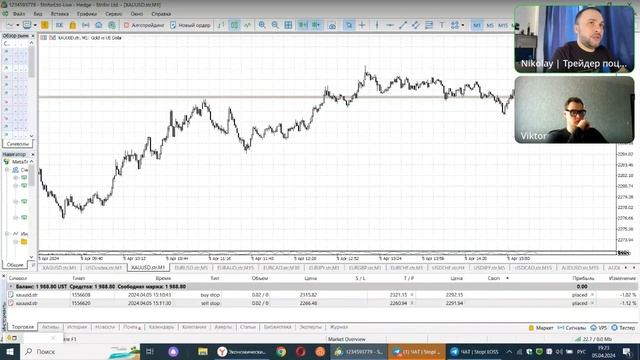Viewport: 640px width, 360px height.
Task: Switch to the EURUSD M5 chart tab
Action: pyautogui.click(x=191, y=268)
